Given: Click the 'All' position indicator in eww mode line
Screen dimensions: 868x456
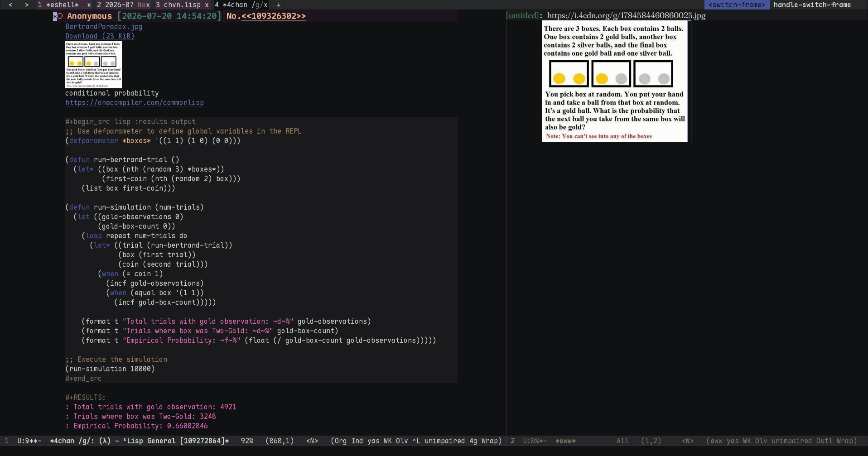Looking at the screenshot, I should click(622, 441).
